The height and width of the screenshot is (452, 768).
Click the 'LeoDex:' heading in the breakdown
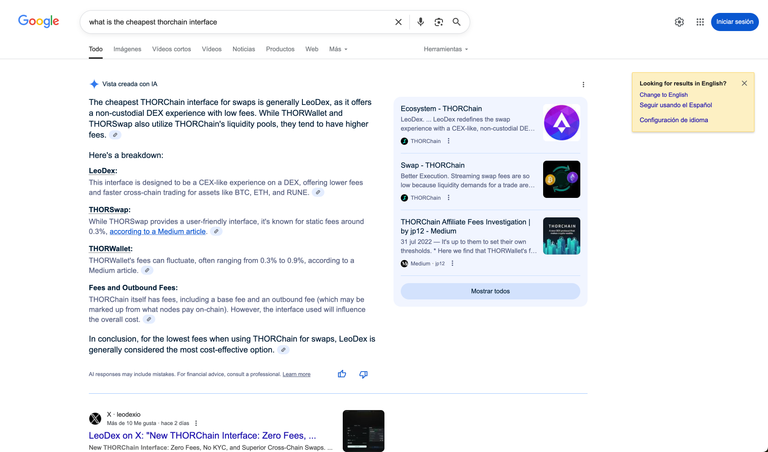pyautogui.click(x=103, y=171)
